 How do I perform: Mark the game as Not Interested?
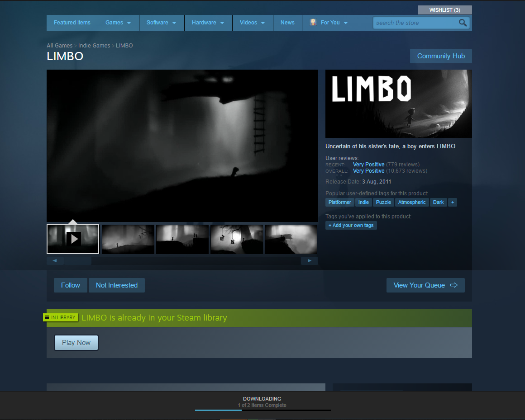(x=116, y=285)
